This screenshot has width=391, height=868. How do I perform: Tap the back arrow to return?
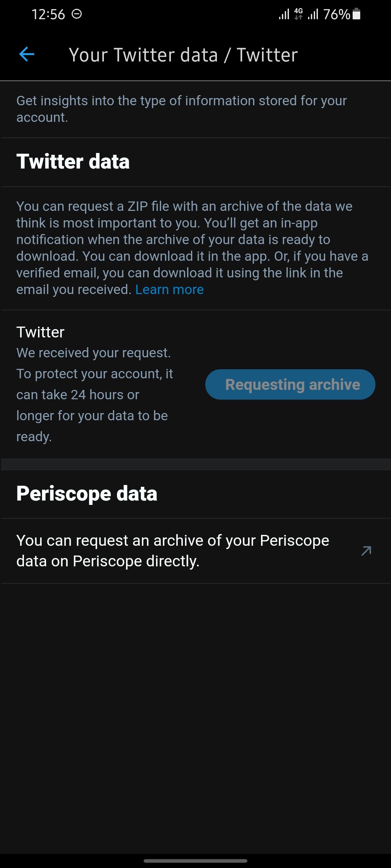(26, 54)
